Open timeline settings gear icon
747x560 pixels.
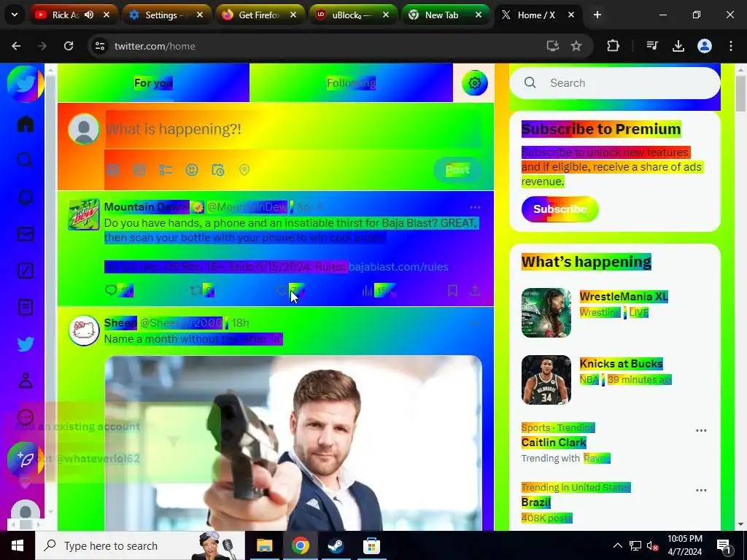pos(474,83)
